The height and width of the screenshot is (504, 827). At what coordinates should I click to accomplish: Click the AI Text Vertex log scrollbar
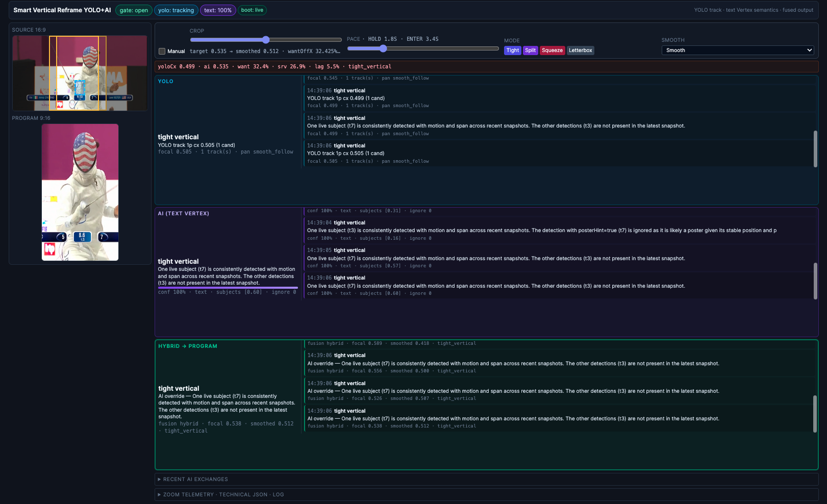[815, 281]
